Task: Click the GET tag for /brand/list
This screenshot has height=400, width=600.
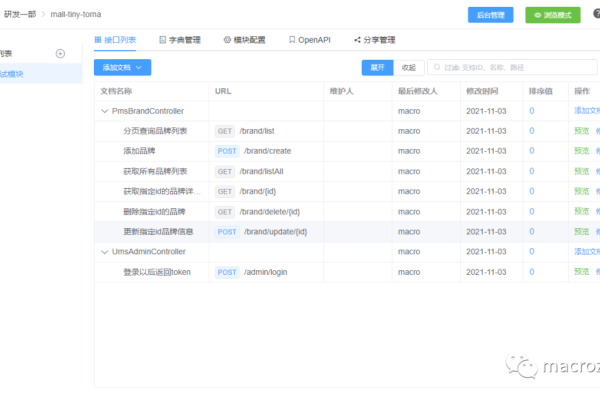Action: coord(225,131)
